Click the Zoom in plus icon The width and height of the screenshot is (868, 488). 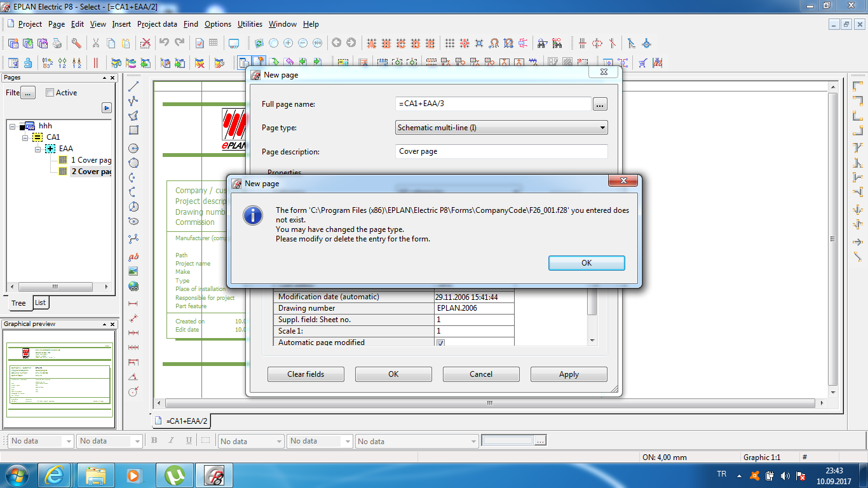pyautogui.click(x=288, y=43)
